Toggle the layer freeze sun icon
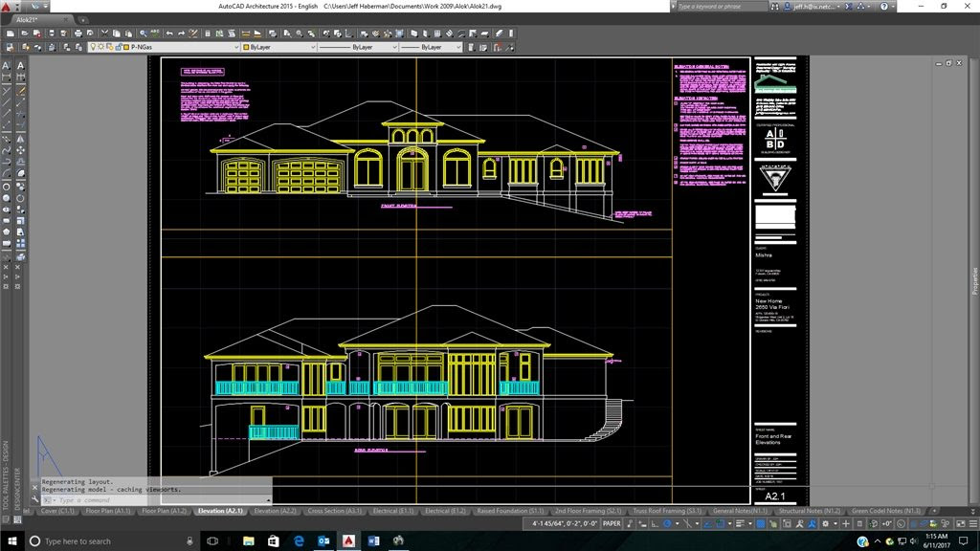 [101, 46]
